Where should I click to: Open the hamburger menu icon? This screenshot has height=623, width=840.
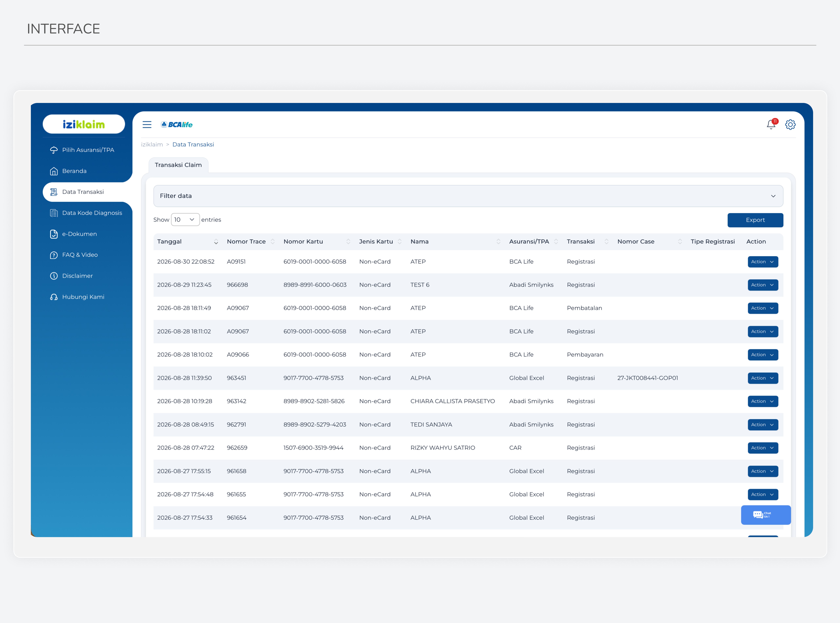(x=147, y=124)
